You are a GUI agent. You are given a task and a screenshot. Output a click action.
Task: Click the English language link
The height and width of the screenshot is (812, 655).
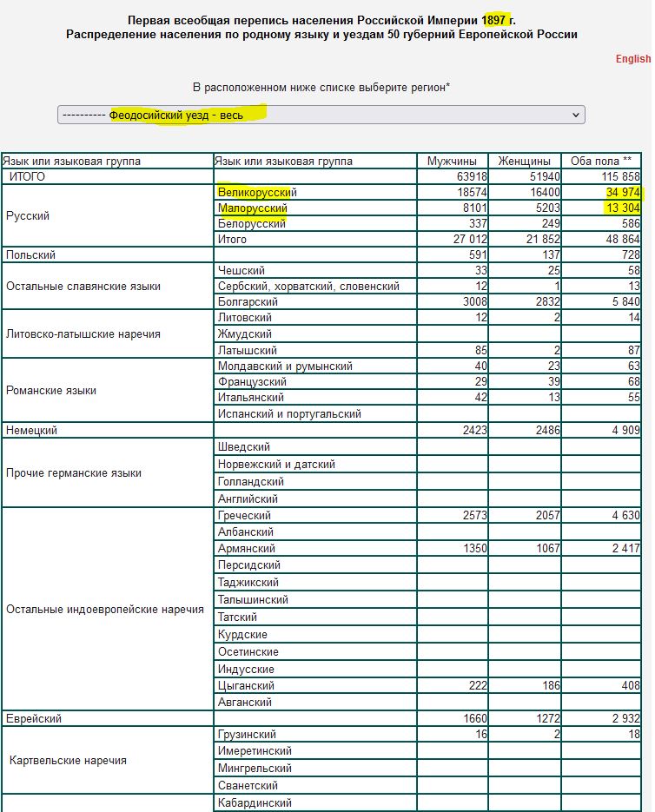coord(632,59)
